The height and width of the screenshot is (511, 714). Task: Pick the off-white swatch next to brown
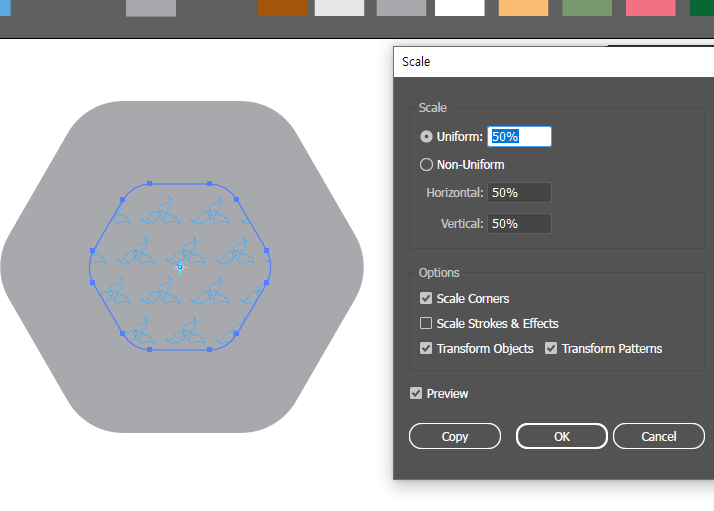click(x=339, y=8)
